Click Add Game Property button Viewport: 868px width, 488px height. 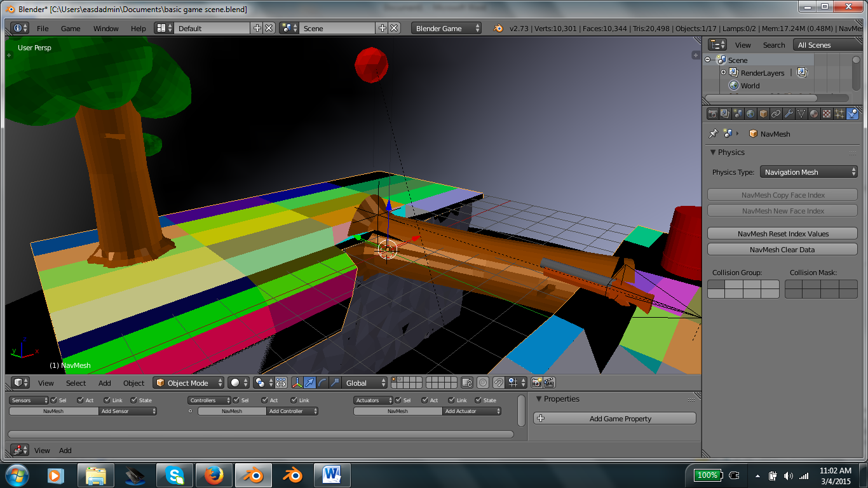point(614,418)
